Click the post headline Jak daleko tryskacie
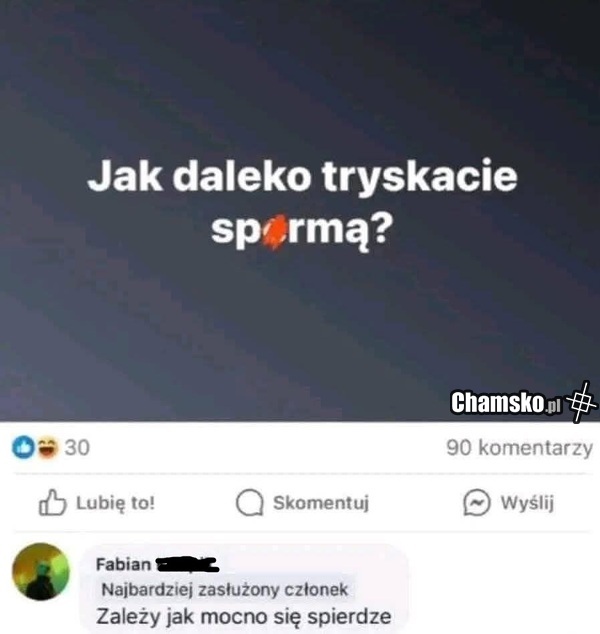The image size is (600, 634). click(302, 176)
